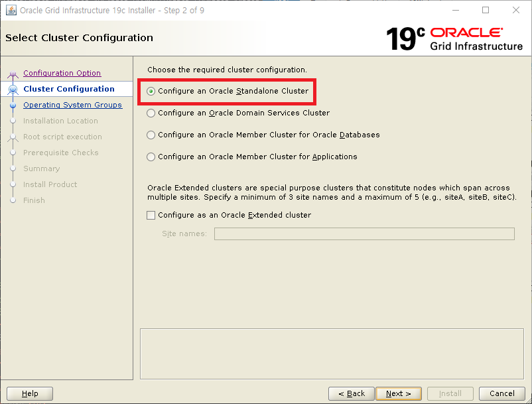532x404 pixels.
Task: Click the 'Installation Location' step text
Action: (x=60, y=121)
